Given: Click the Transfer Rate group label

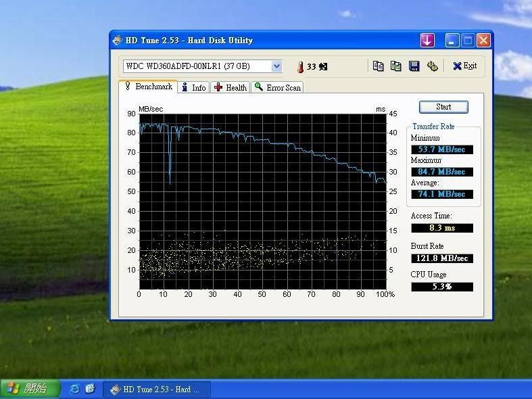Looking at the screenshot, I should coord(433,126).
